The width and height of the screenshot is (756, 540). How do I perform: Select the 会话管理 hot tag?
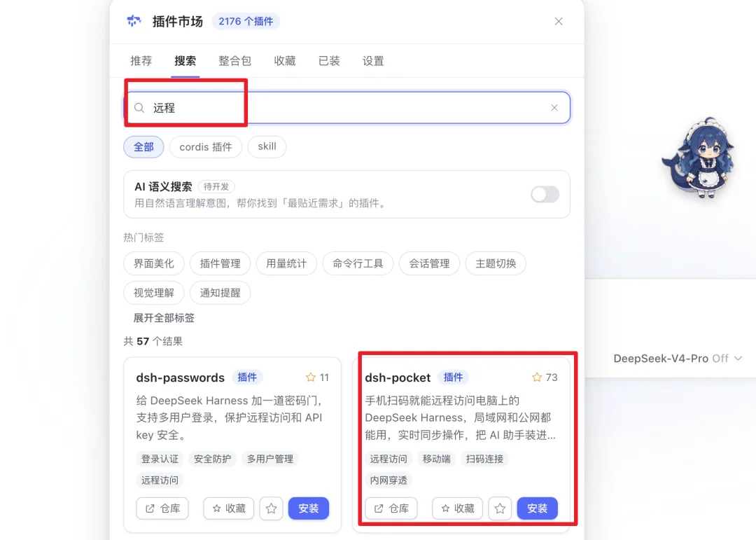point(429,263)
